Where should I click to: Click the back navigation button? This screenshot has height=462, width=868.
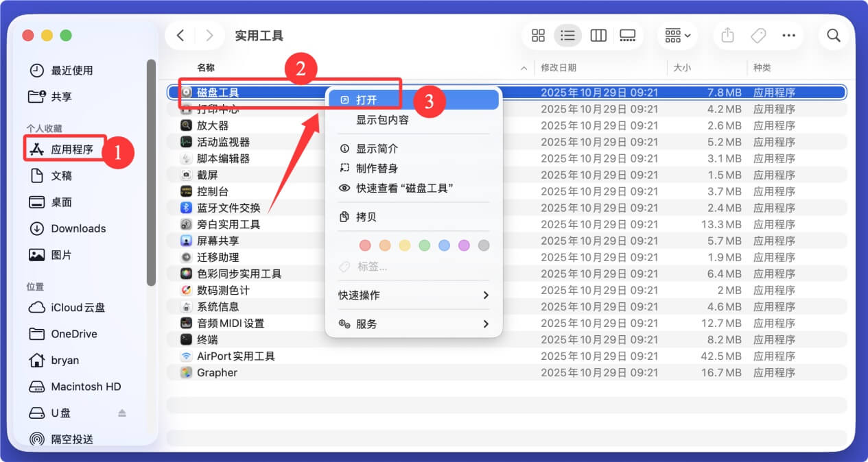180,35
